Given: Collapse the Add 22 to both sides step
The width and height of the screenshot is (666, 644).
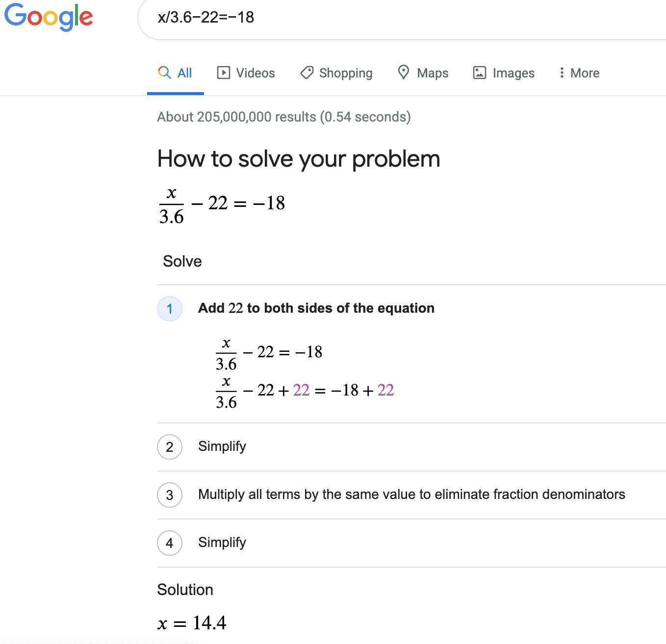Looking at the screenshot, I should [316, 308].
